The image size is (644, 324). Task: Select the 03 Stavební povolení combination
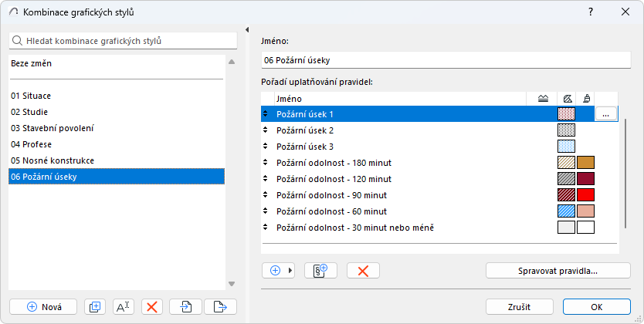point(53,128)
